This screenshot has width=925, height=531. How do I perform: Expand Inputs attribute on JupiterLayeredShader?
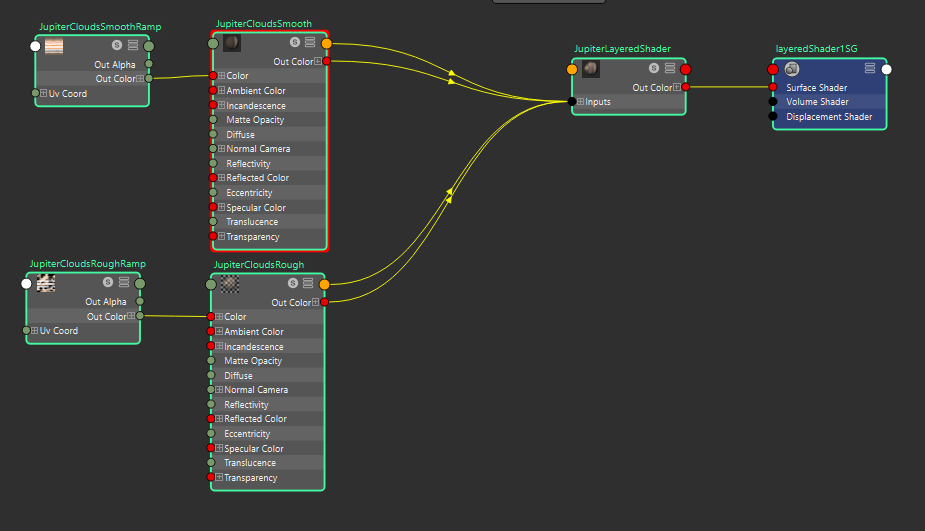coord(581,102)
